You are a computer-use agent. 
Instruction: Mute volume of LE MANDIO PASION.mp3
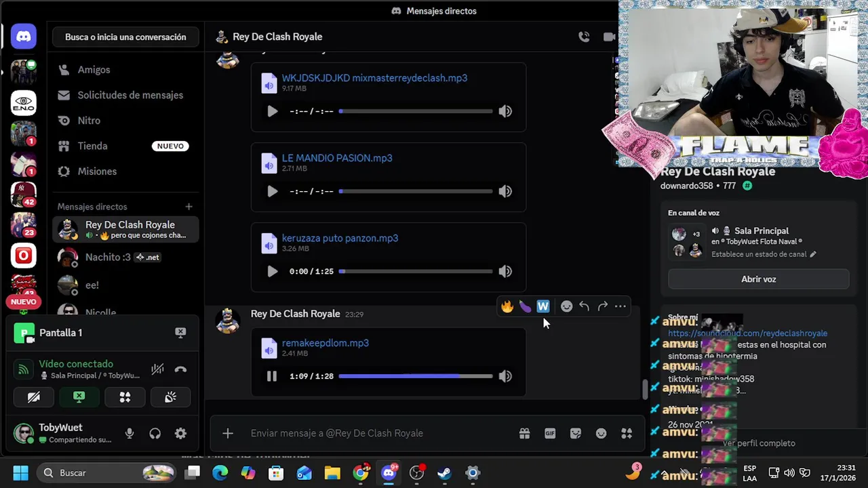(505, 191)
